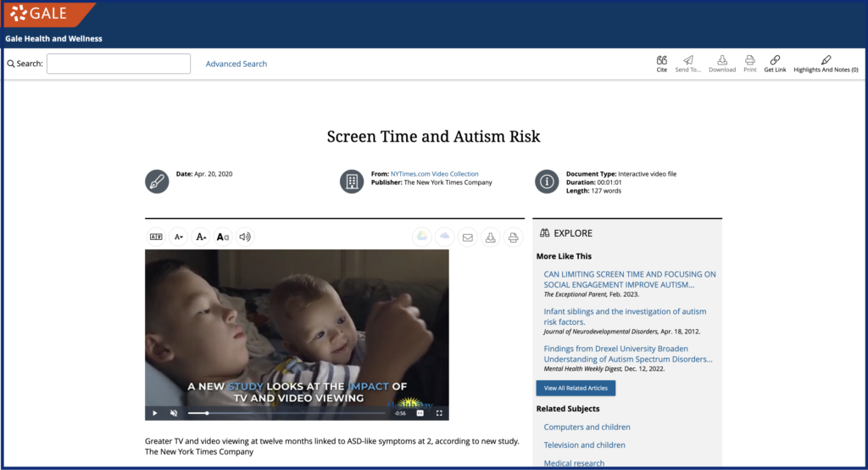Unmute the video player audio

click(x=174, y=413)
